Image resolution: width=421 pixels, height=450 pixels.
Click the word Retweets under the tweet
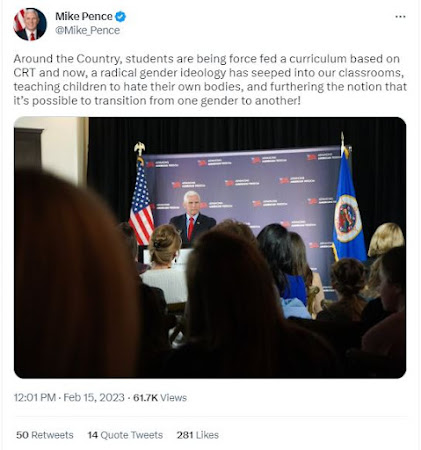(52, 435)
